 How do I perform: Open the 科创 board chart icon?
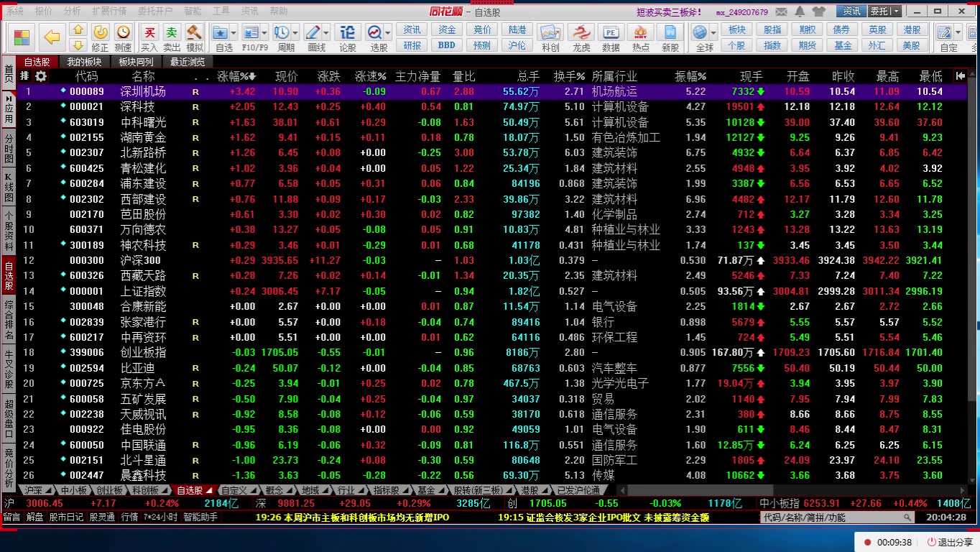[x=551, y=37]
